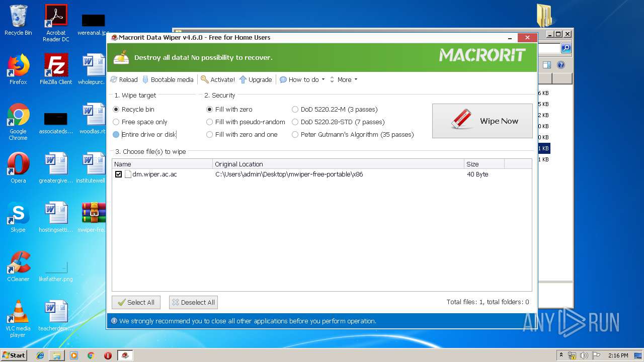Open Acrobat Reader DC desktop shortcut

point(56,23)
